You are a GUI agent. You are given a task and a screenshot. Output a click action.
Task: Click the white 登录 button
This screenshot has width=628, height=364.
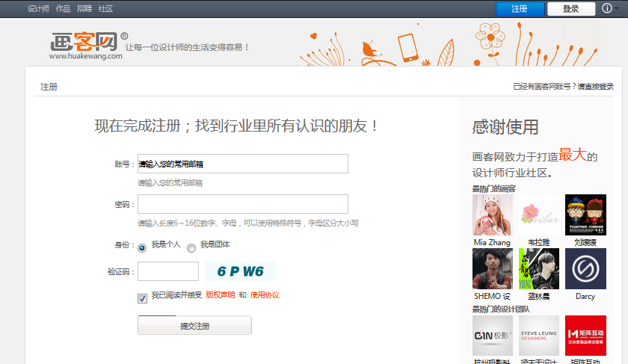pyautogui.click(x=571, y=9)
